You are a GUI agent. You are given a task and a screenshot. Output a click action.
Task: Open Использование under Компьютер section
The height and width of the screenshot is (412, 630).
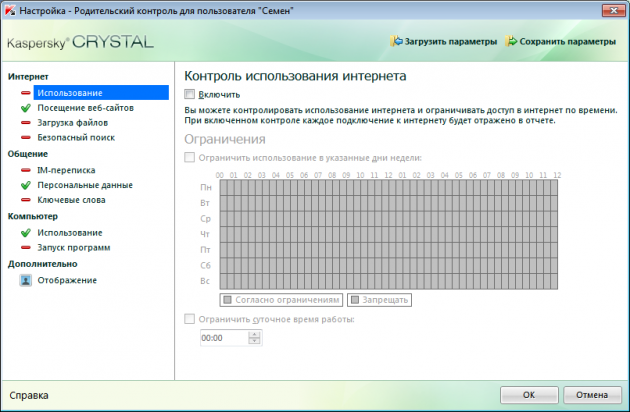[70, 233]
